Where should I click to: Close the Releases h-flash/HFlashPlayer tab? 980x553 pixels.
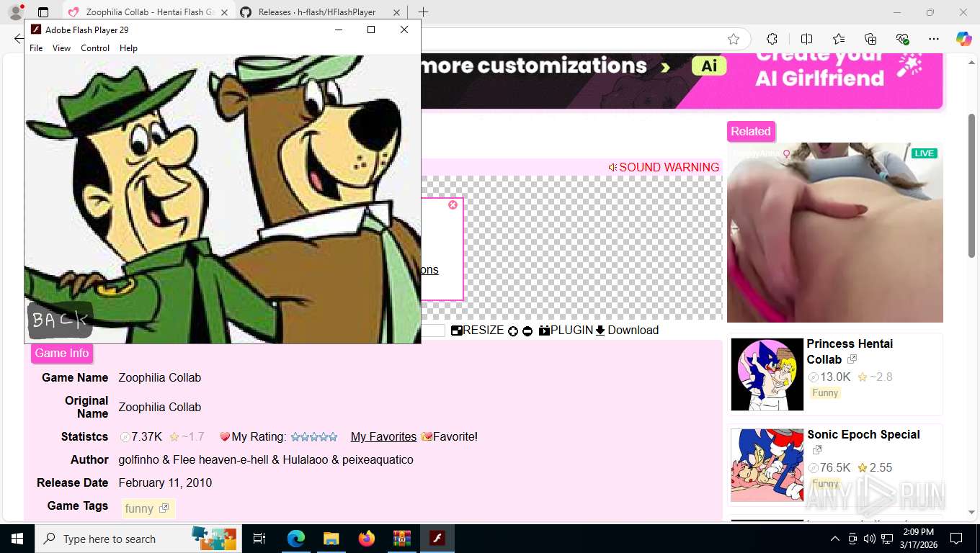(x=395, y=12)
